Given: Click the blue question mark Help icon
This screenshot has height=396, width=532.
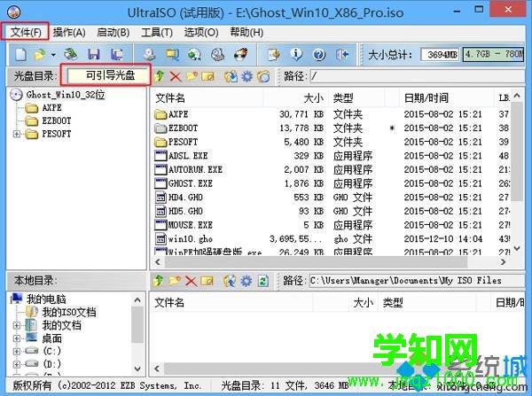Looking at the screenshot, I should pos(319,54).
